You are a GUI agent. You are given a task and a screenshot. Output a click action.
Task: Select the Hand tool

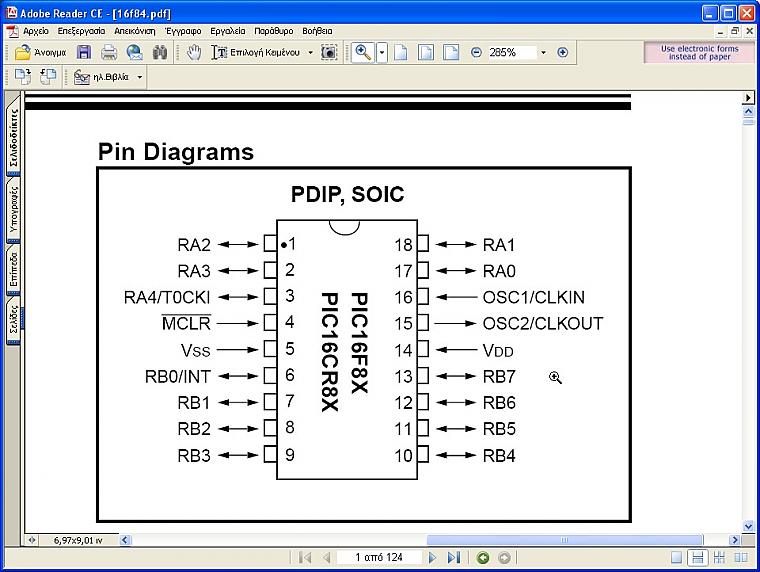[194, 52]
